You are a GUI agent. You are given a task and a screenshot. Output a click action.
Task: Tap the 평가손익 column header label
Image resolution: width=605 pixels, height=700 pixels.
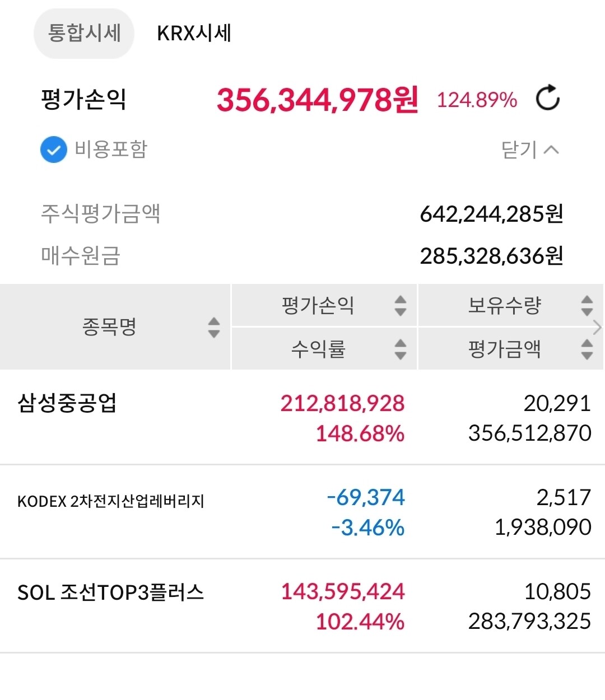(318, 305)
